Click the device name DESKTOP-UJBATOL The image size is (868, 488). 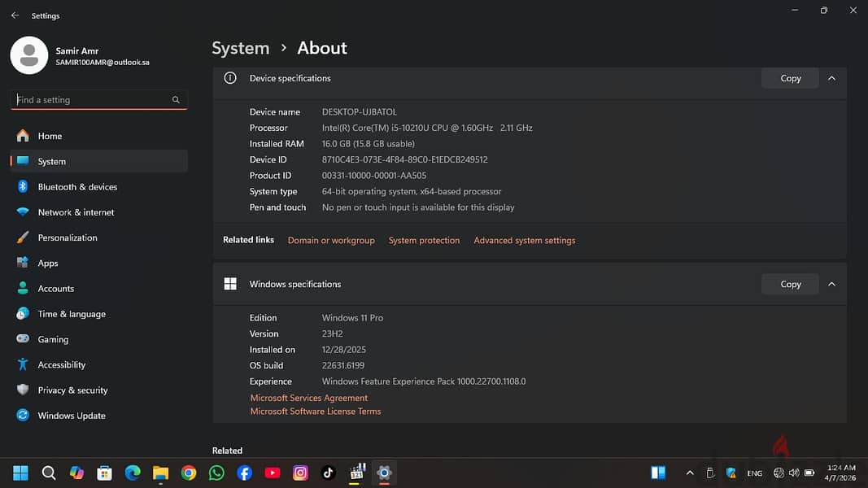pyautogui.click(x=360, y=111)
